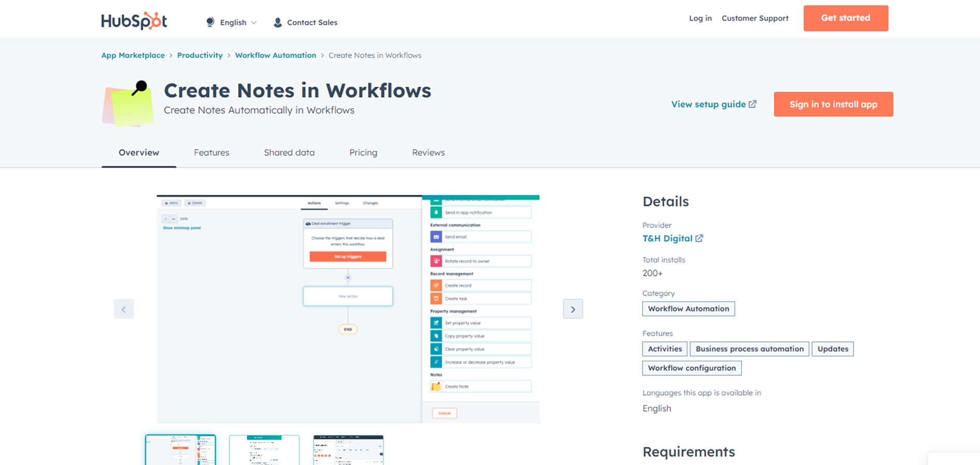
Task: Click Send in-app notification bell icon
Action: coord(436,212)
